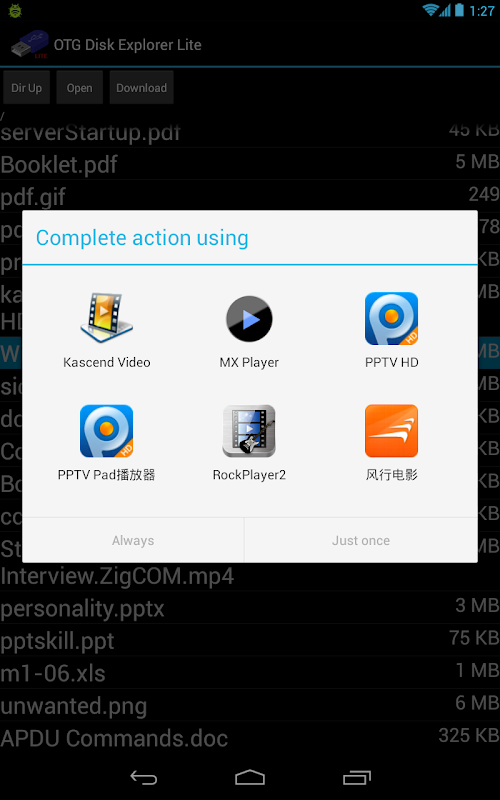The height and width of the screenshot is (800, 500).
Task: Click the Download toolbar button
Action: [141, 88]
